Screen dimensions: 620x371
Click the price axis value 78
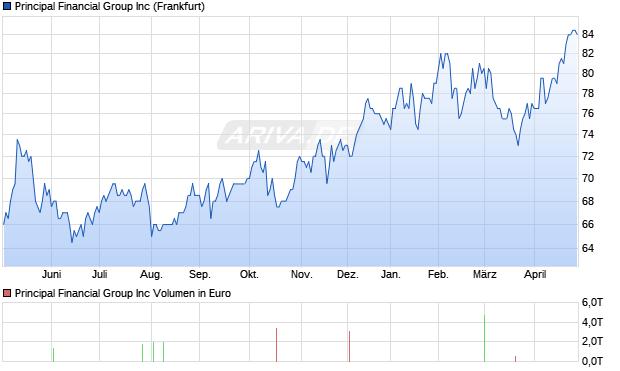pyautogui.click(x=588, y=93)
